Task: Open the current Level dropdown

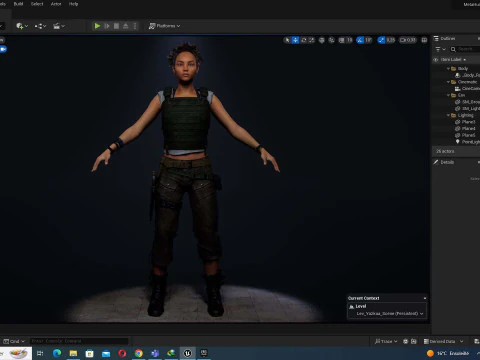Action: tap(390, 314)
